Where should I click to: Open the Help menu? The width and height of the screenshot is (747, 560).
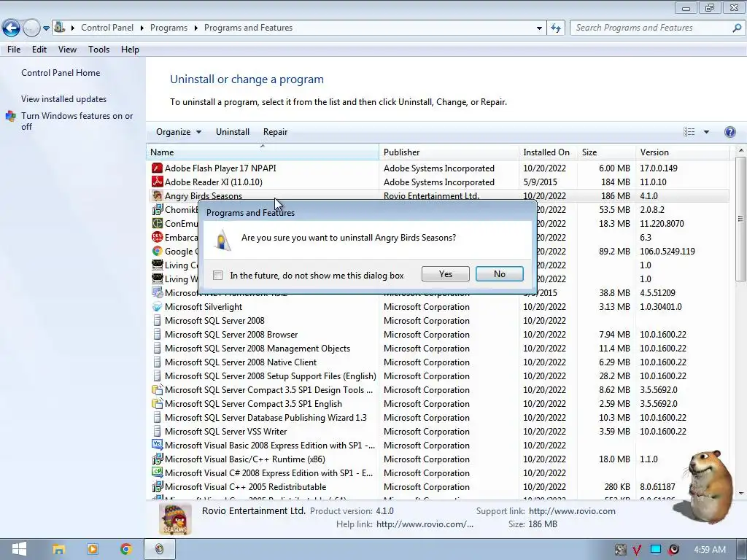coord(130,50)
